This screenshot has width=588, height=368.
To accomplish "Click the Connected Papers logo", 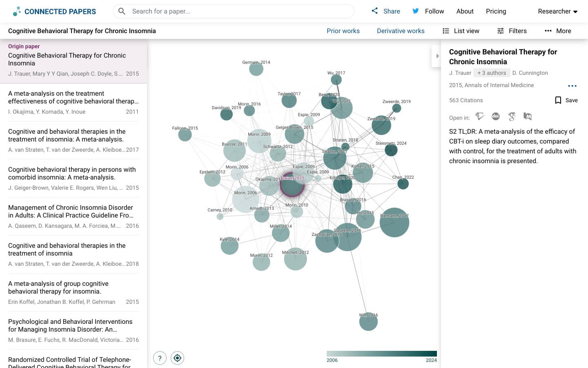I will point(54,11).
